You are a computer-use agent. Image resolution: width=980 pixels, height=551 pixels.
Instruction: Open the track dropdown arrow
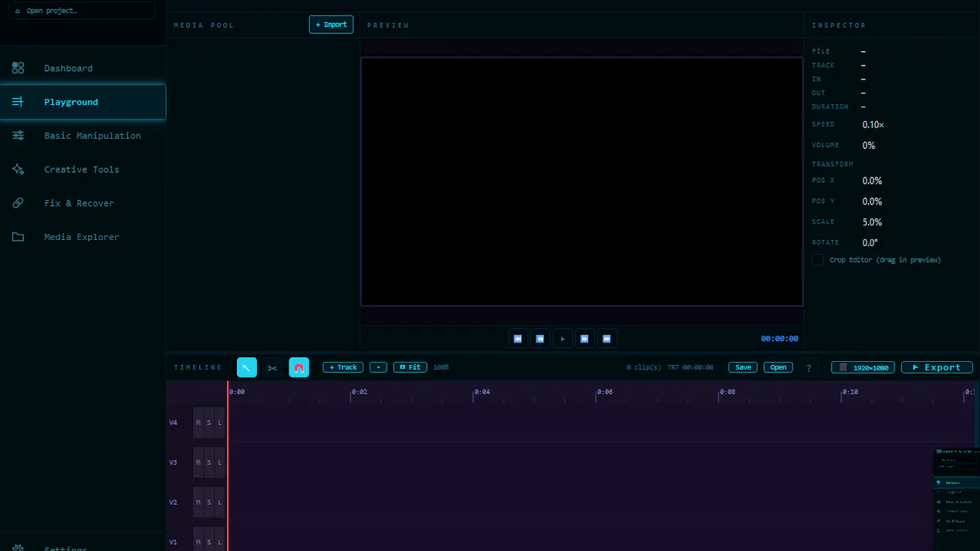pos(378,367)
